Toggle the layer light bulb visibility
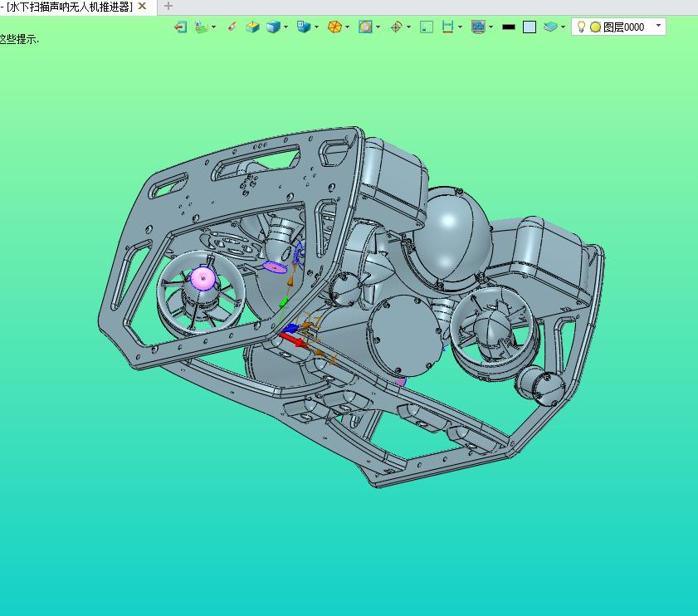This screenshot has width=698, height=616. 582,27
